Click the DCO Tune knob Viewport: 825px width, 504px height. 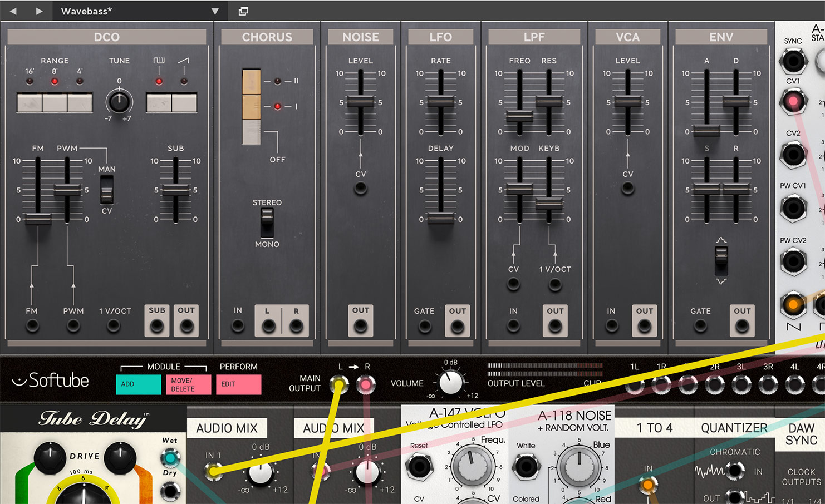[x=119, y=101]
